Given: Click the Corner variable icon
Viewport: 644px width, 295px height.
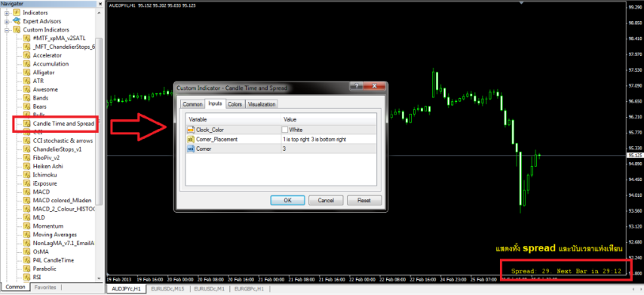Looking at the screenshot, I should tap(191, 149).
